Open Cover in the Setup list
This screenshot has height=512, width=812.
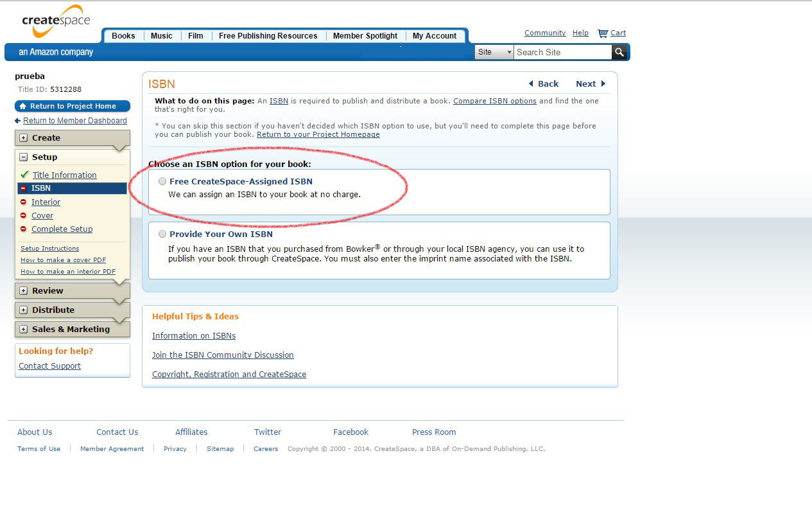[42, 216]
